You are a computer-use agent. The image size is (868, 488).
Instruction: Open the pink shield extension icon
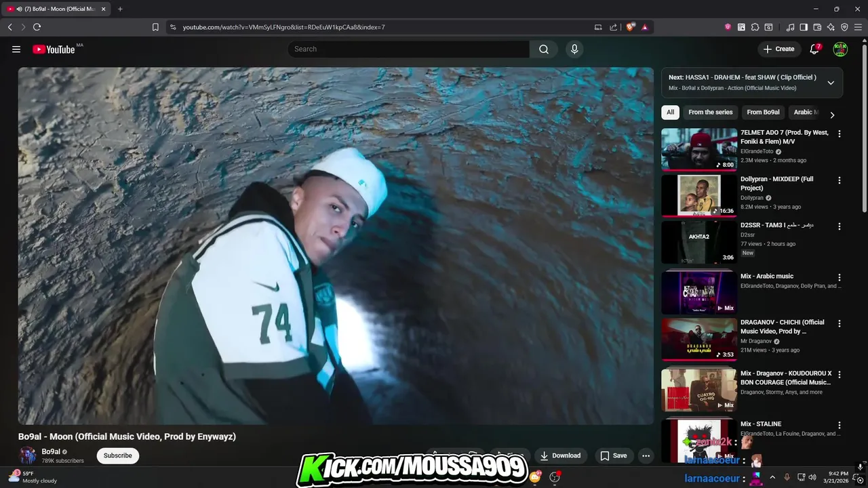tap(728, 27)
